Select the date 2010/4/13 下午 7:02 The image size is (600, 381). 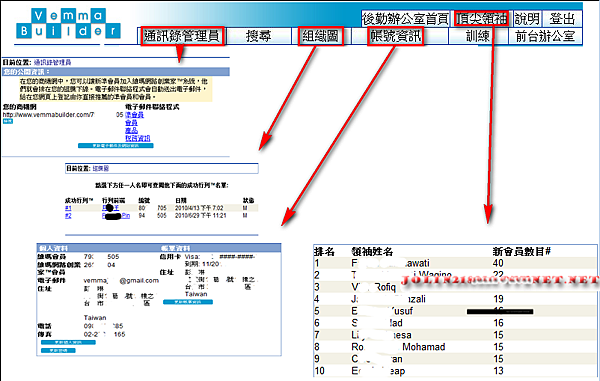pos(199,208)
